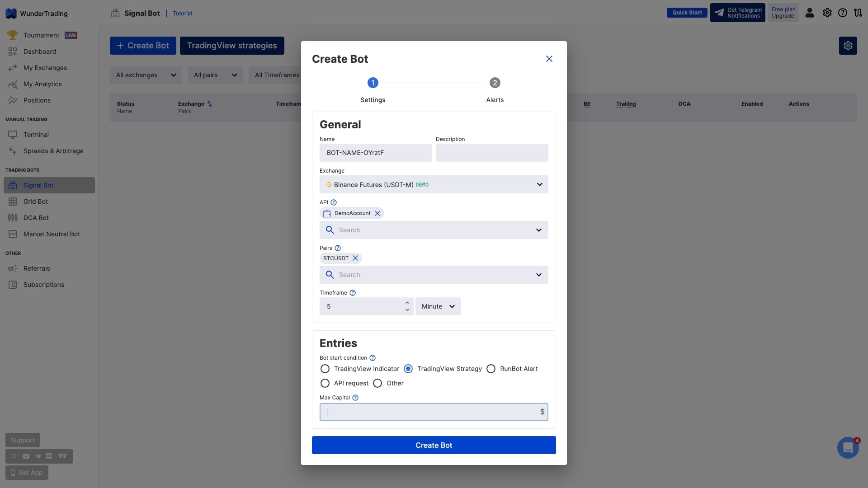
Task: Remove the BTCUSDT pair tag
Action: (355, 258)
